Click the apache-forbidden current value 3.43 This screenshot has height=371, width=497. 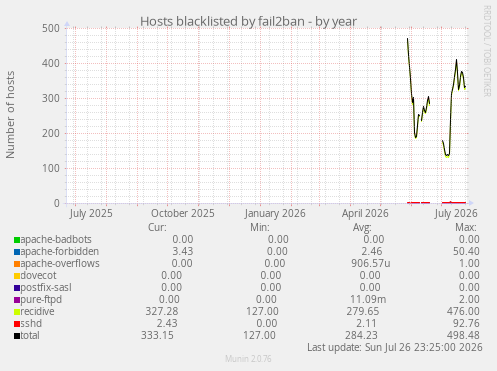(x=183, y=251)
